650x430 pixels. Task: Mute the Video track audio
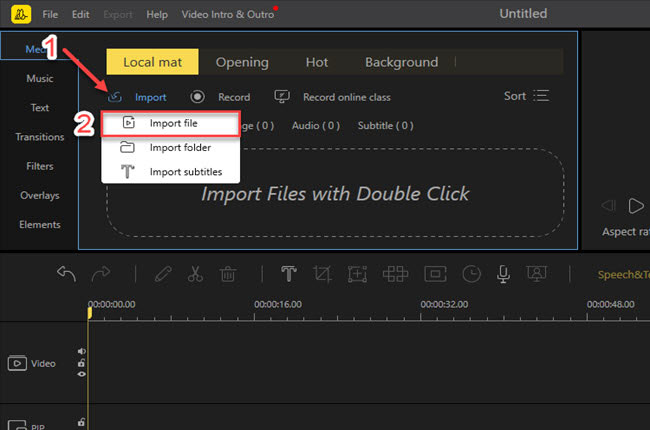click(82, 352)
